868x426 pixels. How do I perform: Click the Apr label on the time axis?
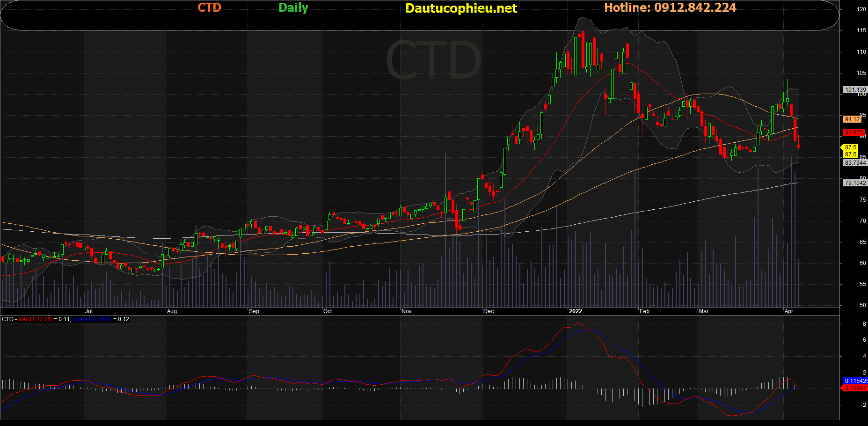[789, 311]
